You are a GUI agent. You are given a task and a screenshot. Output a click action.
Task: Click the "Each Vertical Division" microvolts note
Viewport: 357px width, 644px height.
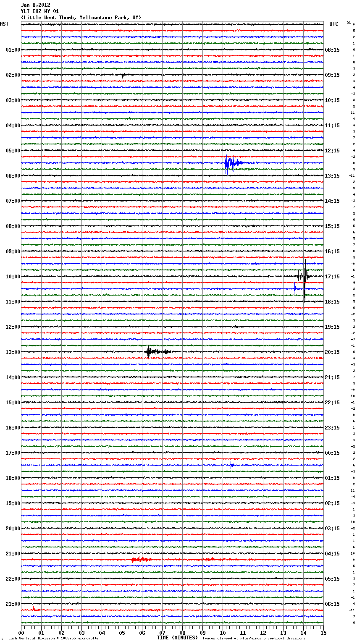pos(53,638)
